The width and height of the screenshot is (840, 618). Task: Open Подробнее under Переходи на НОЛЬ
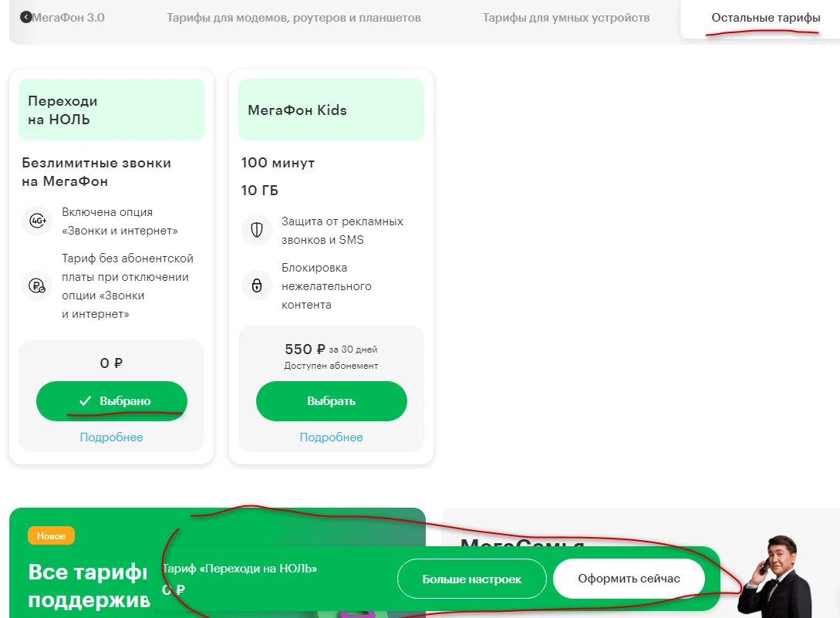[x=111, y=437]
